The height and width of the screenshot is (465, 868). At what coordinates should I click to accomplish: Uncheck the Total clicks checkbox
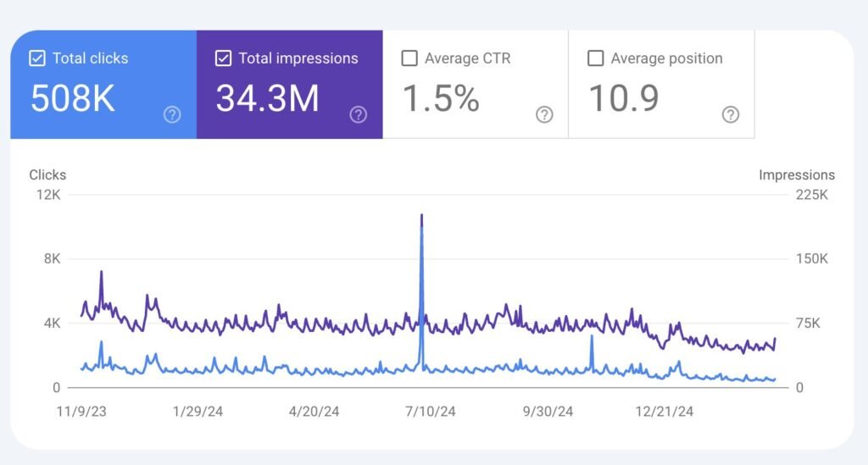(x=37, y=58)
